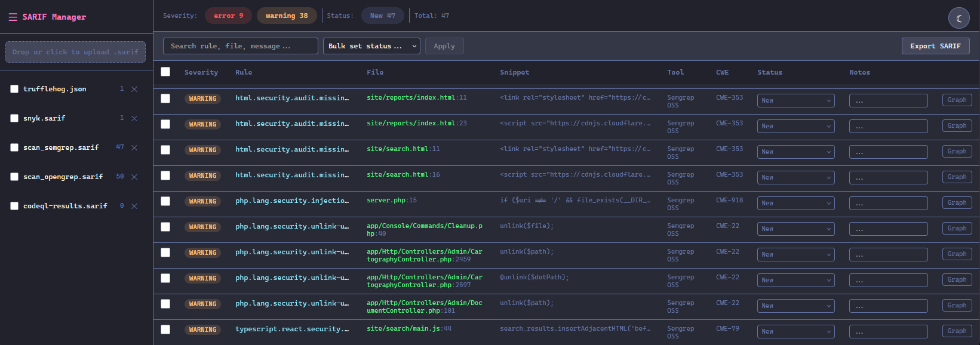Image resolution: width=980 pixels, height=345 pixels.
Task: Enable the scan_semgrep.sarif file checkbox
Action: 14,147
